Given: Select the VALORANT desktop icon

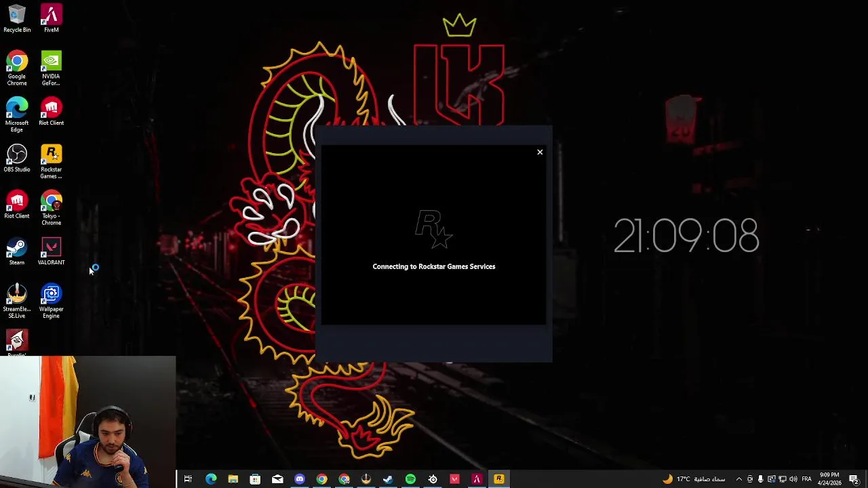Looking at the screenshot, I should pos(51,252).
